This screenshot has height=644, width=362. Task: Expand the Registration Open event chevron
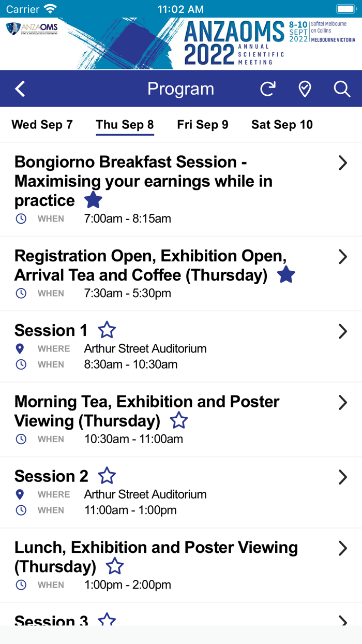(x=343, y=256)
